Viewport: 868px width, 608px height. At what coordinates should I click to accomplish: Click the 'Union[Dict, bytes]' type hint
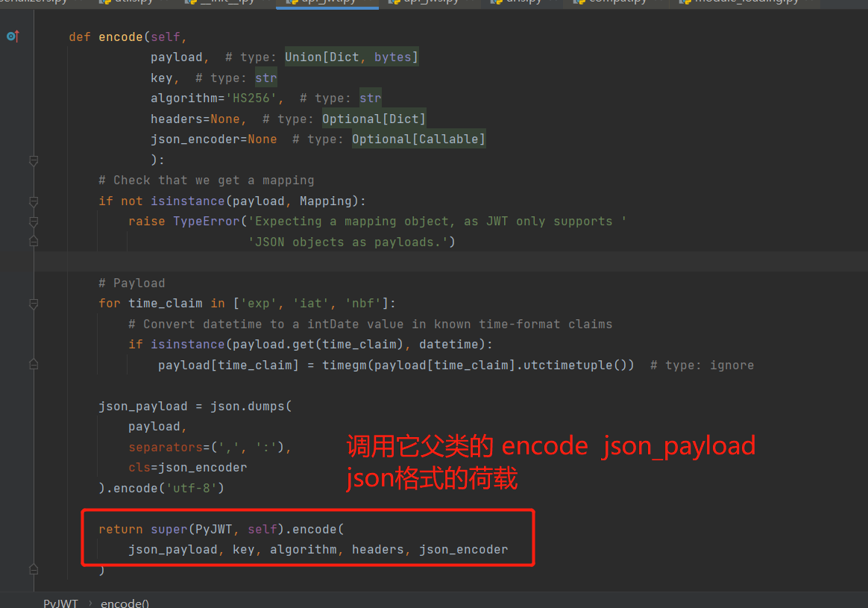click(x=351, y=57)
